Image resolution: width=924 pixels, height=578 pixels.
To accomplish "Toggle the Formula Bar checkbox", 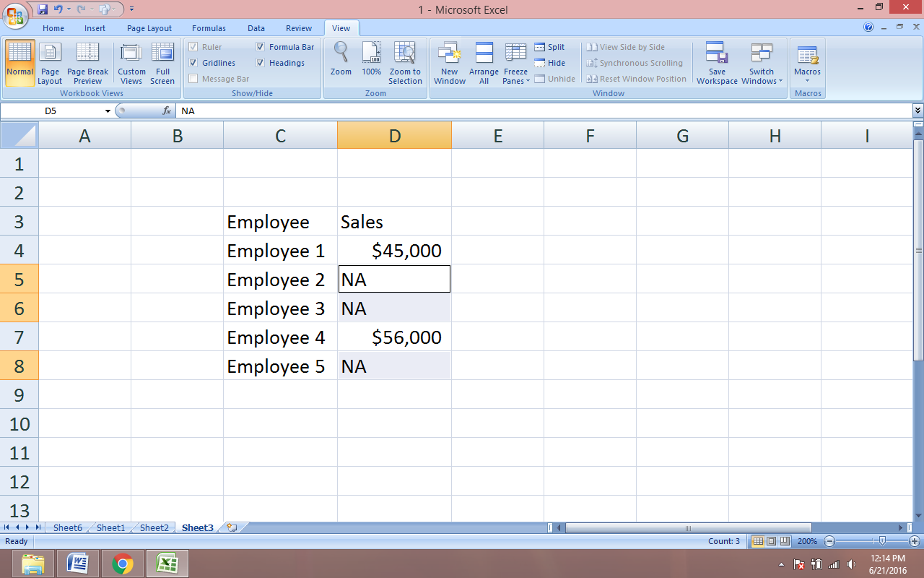I will click(x=261, y=47).
